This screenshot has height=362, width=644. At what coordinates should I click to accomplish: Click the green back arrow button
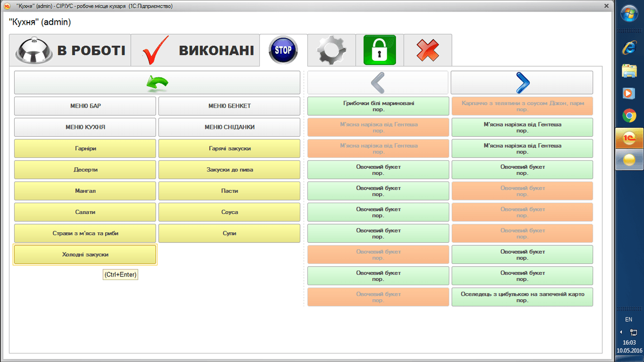(x=157, y=83)
